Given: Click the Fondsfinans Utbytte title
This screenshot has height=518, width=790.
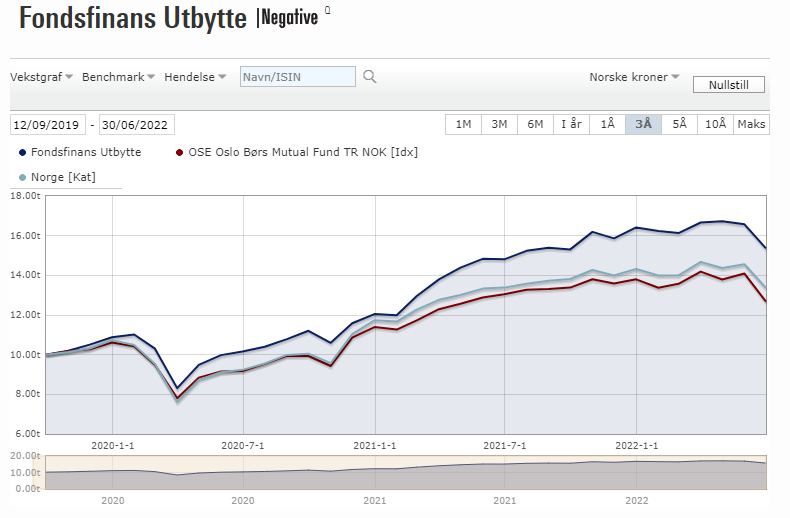Looking at the screenshot, I should tap(133, 18).
